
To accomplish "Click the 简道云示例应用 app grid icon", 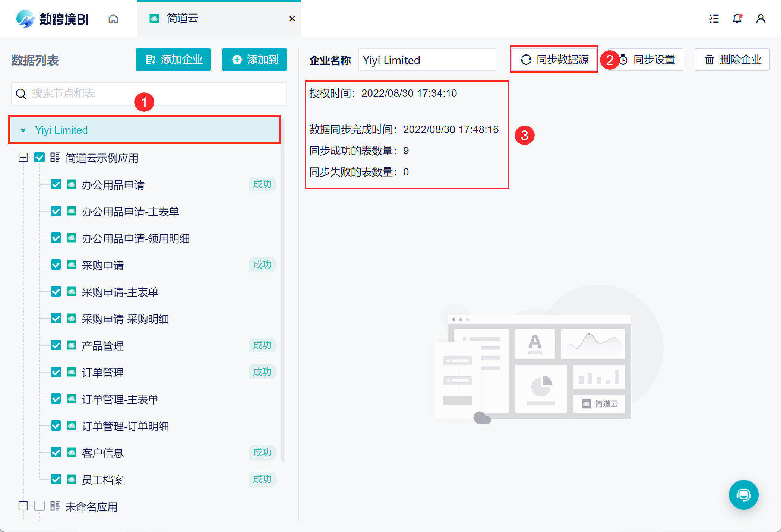I will (55, 158).
